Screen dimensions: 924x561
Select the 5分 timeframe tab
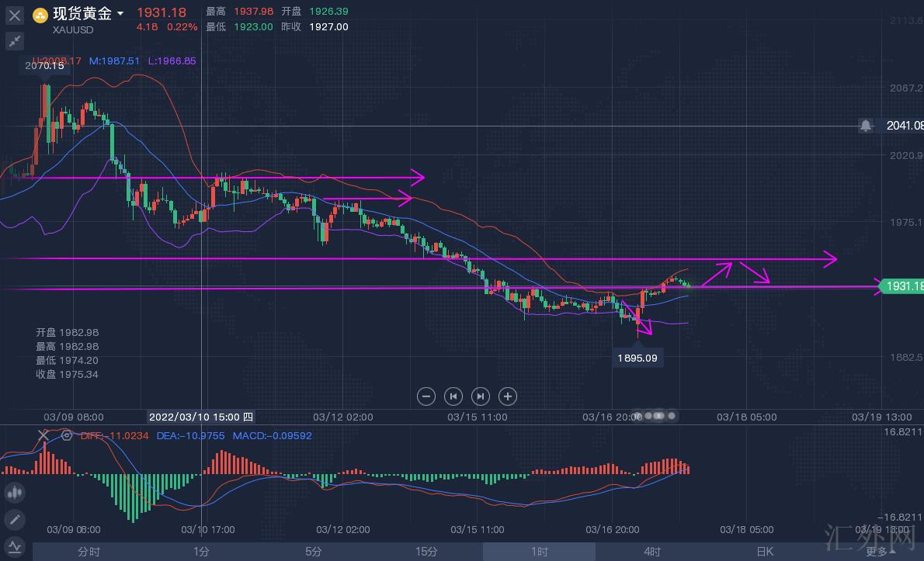coord(314,552)
